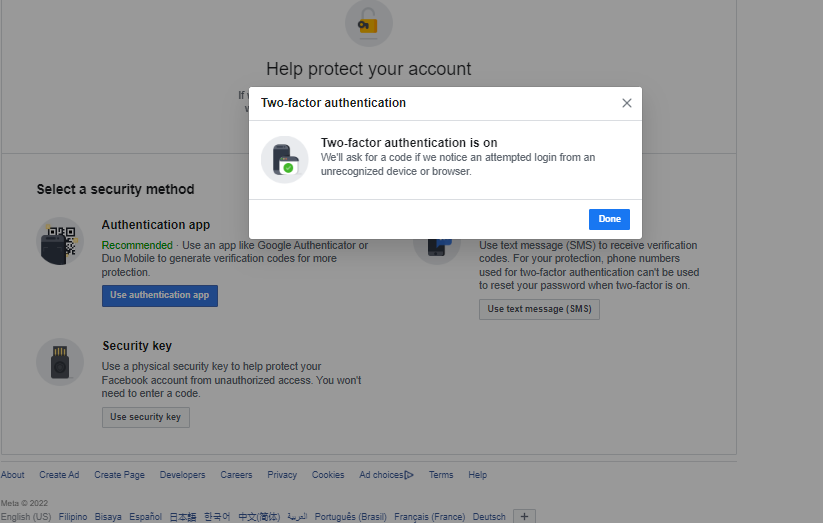
Task: Open the Help footer link
Action: click(x=478, y=475)
